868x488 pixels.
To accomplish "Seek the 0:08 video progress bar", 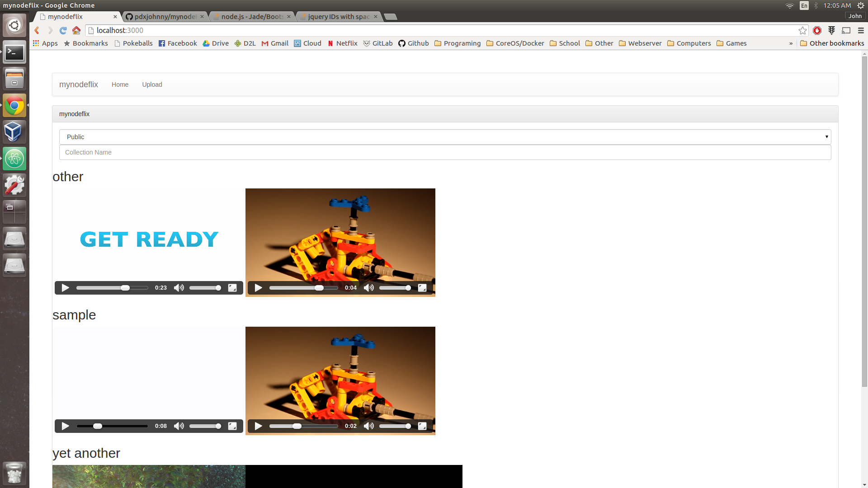I will point(112,426).
